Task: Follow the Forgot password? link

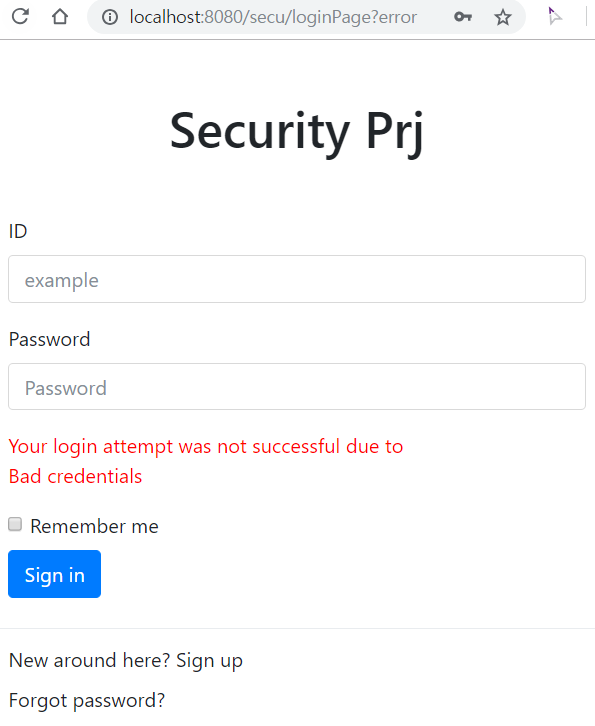Action: [x=87, y=701]
